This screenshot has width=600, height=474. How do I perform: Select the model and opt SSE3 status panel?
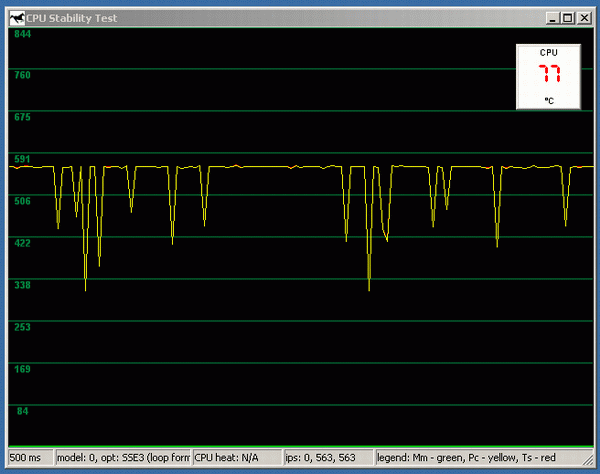pos(124,457)
